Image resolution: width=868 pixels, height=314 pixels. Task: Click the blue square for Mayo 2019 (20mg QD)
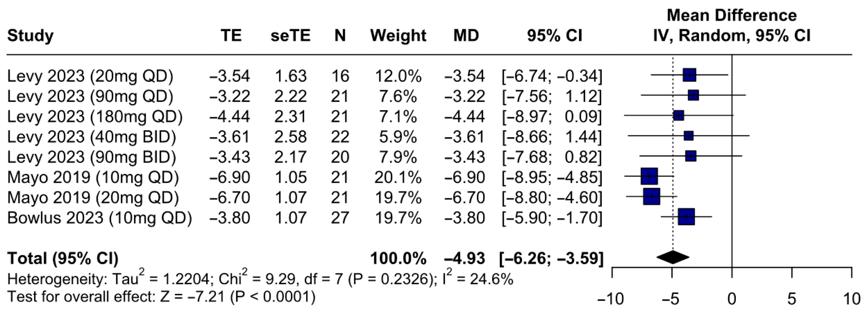(651, 196)
